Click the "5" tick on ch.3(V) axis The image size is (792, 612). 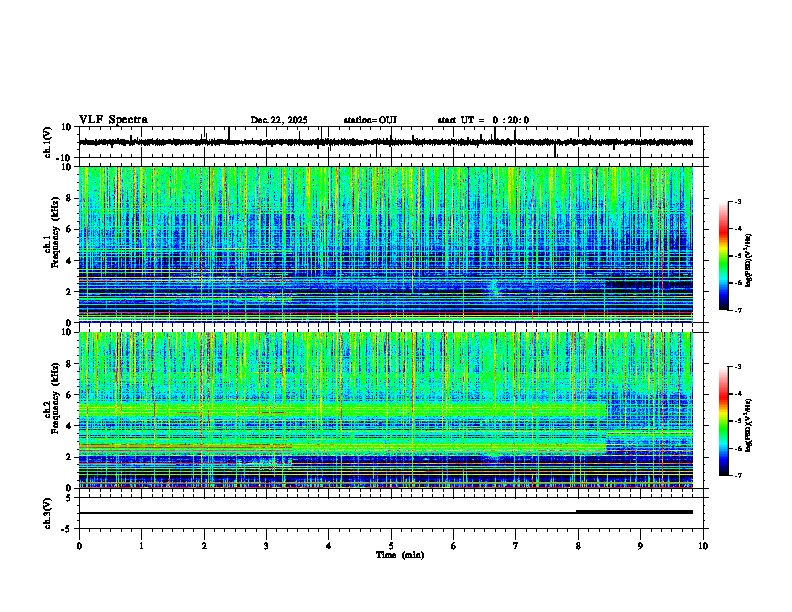pos(69,498)
